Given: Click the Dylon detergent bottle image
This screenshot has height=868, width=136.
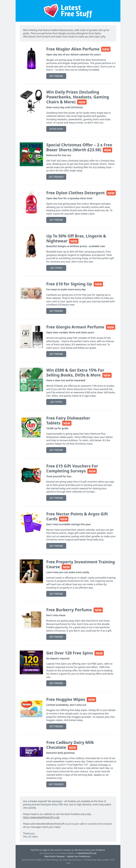Looking at the screenshot, I should click(x=31, y=202).
